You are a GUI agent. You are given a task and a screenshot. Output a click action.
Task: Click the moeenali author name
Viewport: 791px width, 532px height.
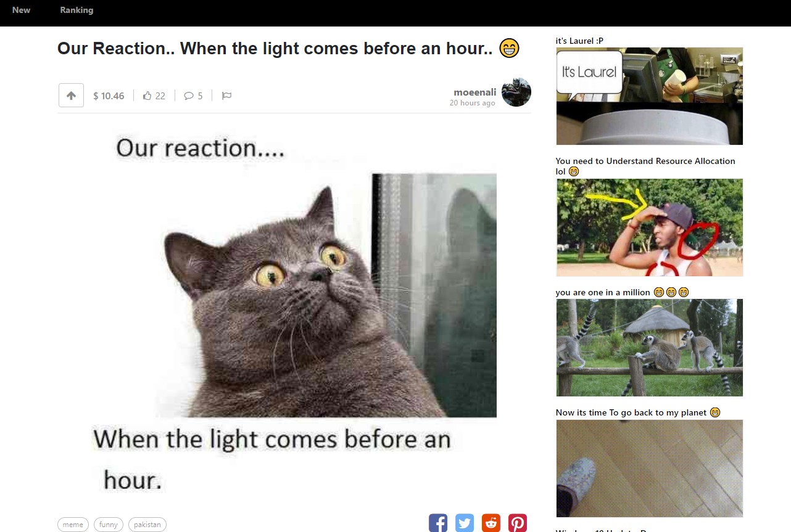pyautogui.click(x=475, y=92)
